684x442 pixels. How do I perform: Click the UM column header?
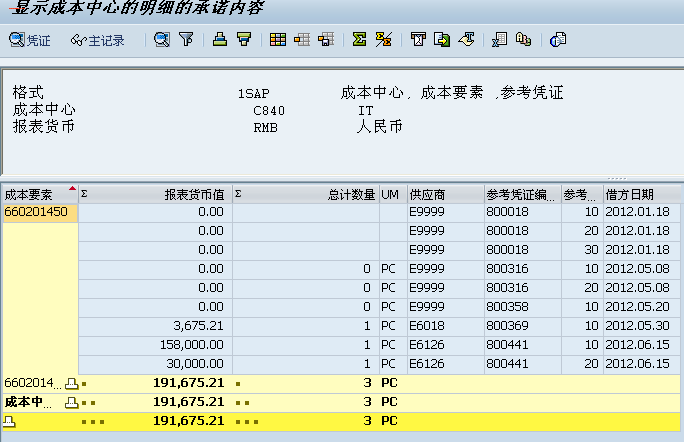393,194
